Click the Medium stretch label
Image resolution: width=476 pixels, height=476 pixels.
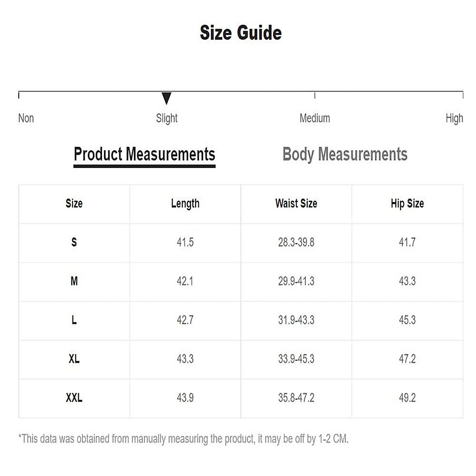coord(315,118)
